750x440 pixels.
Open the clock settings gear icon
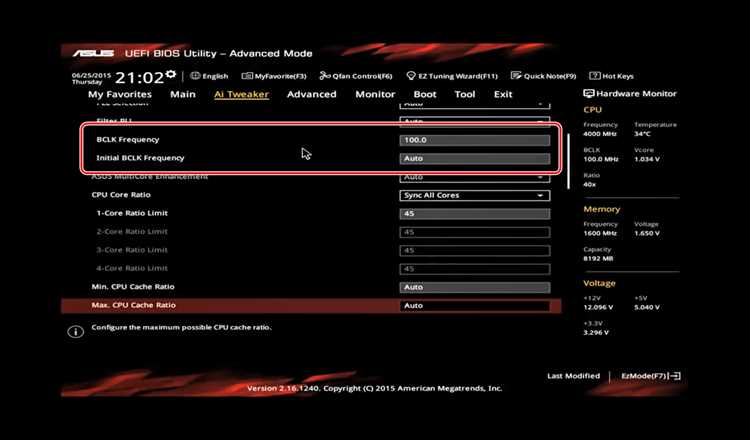[x=171, y=75]
